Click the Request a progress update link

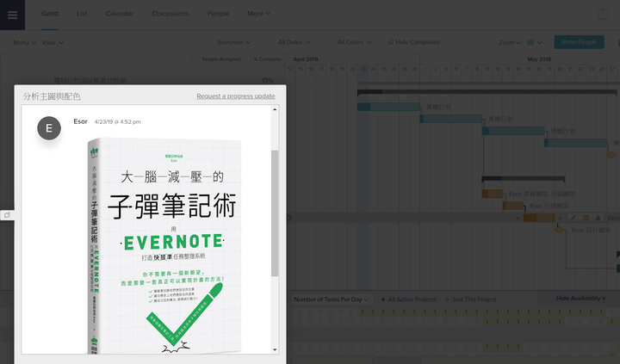[236, 96]
